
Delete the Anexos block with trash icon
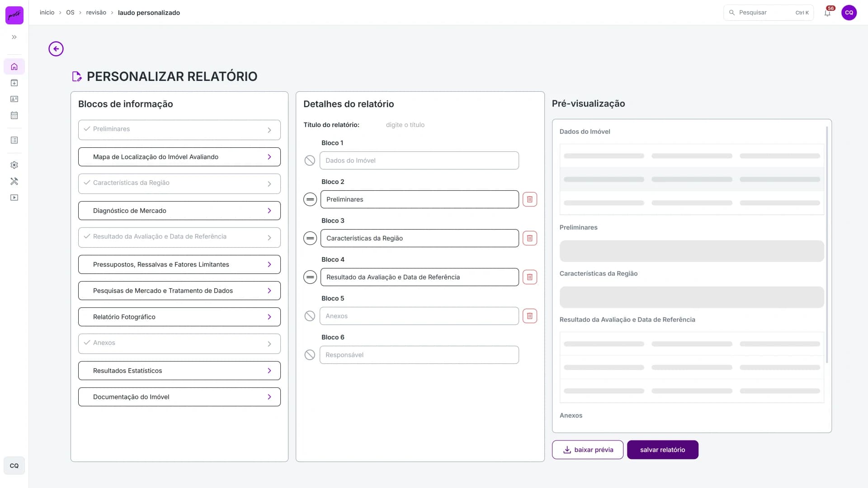pos(530,316)
